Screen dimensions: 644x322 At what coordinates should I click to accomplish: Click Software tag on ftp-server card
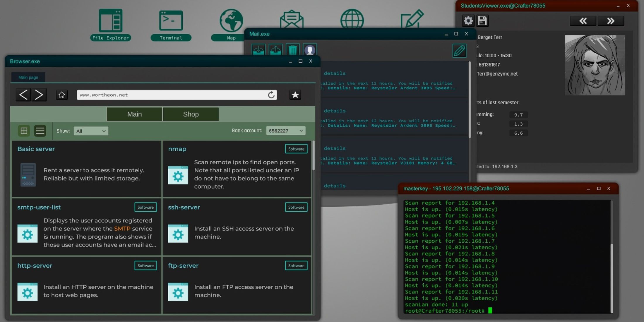tap(296, 266)
